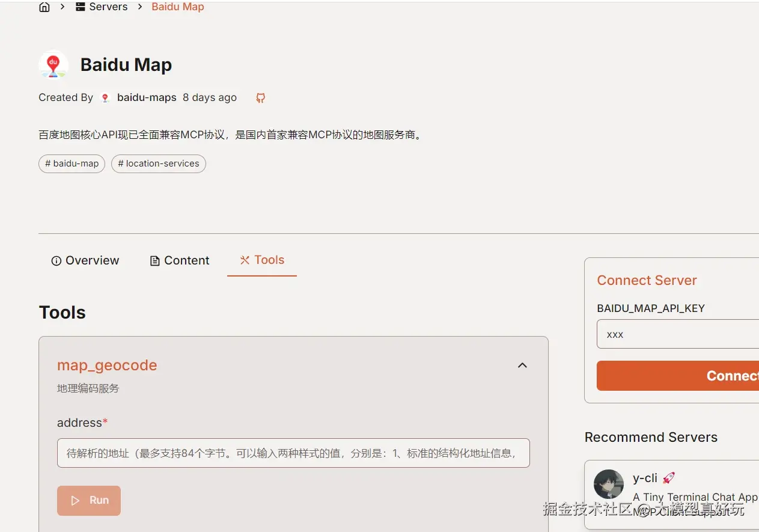The height and width of the screenshot is (532, 759).
Task: Click the Baidu Map page title
Action: pyautogui.click(x=126, y=64)
